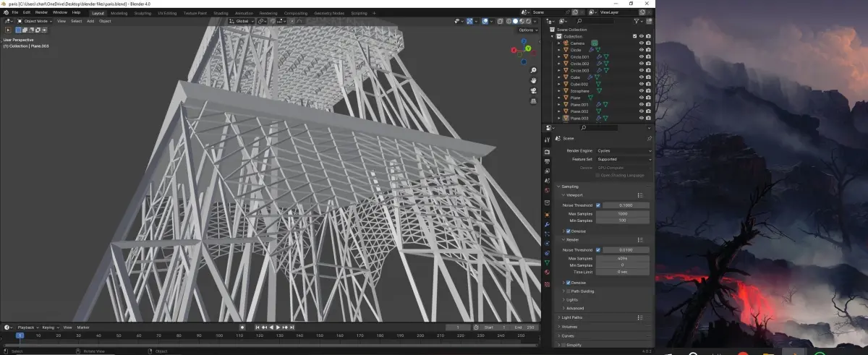Switch perspective/orthographic via grid gizmo
Viewport: 868px width, 355px height.
pos(534,101)
